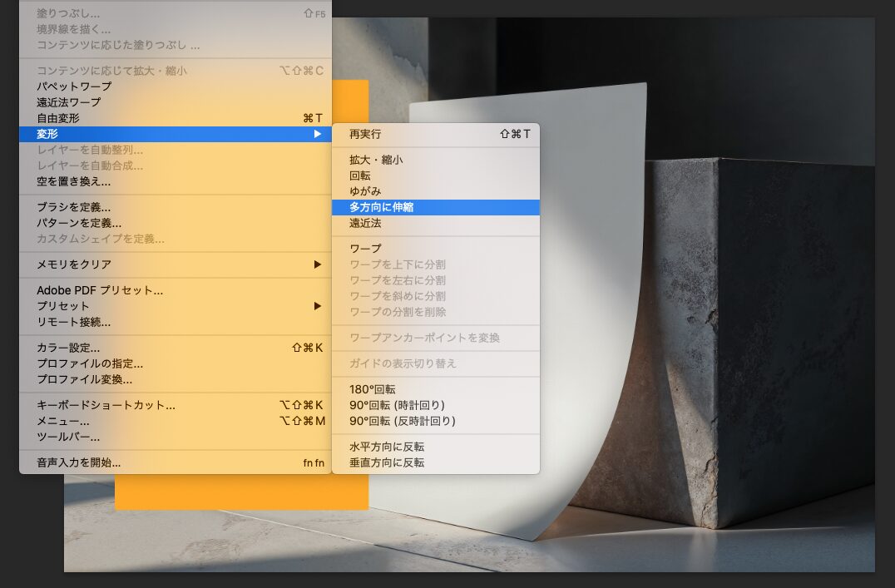Expand メモリをクリア submenu arrow
The width and height of the screenshot is (895, 588).
click(x=318, y=264)
